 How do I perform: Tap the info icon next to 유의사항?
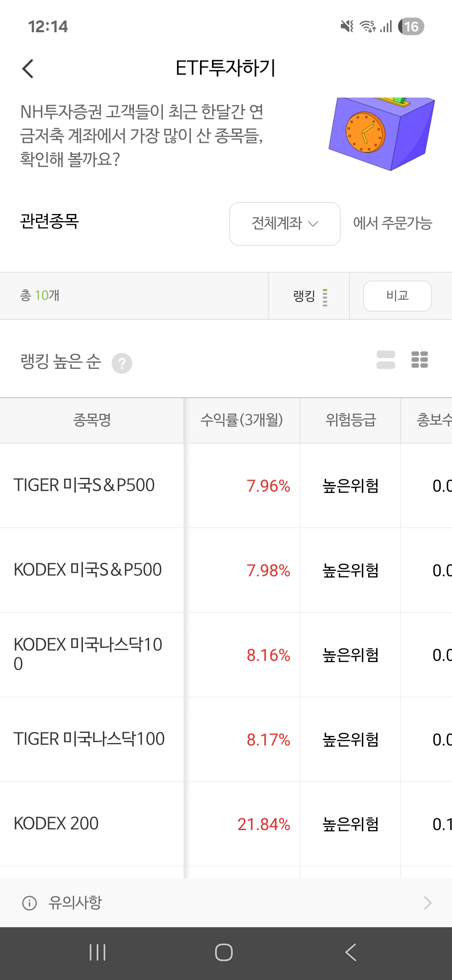29,903
